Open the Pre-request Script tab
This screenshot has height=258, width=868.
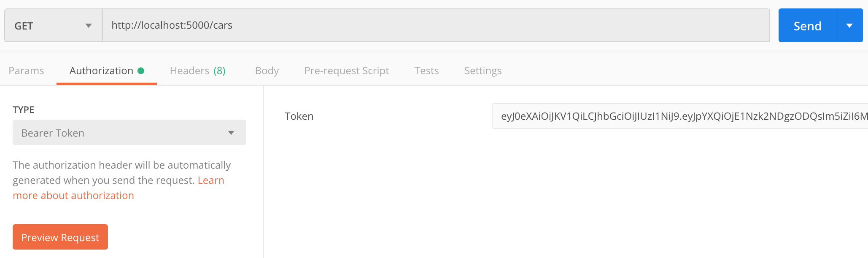347,71
